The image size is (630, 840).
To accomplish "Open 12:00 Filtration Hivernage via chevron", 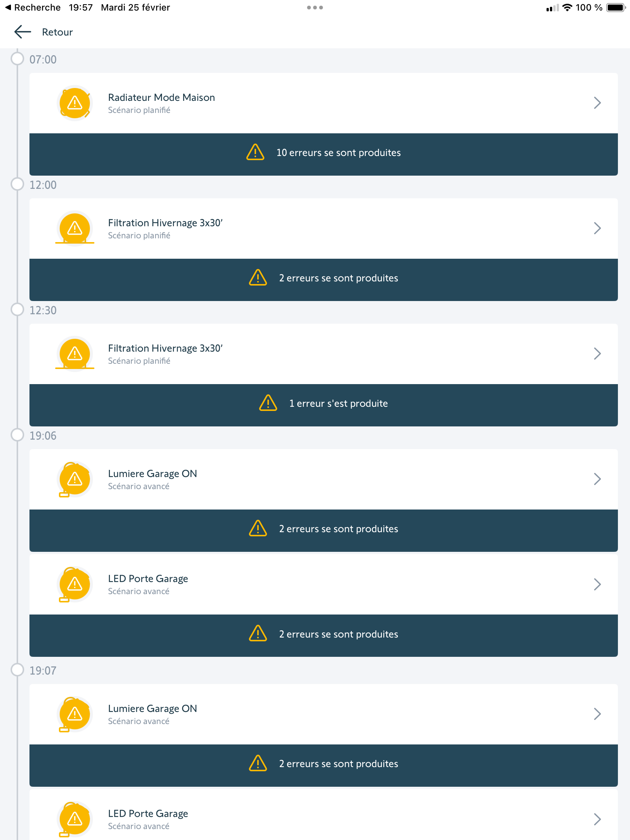I will [597, 229].
